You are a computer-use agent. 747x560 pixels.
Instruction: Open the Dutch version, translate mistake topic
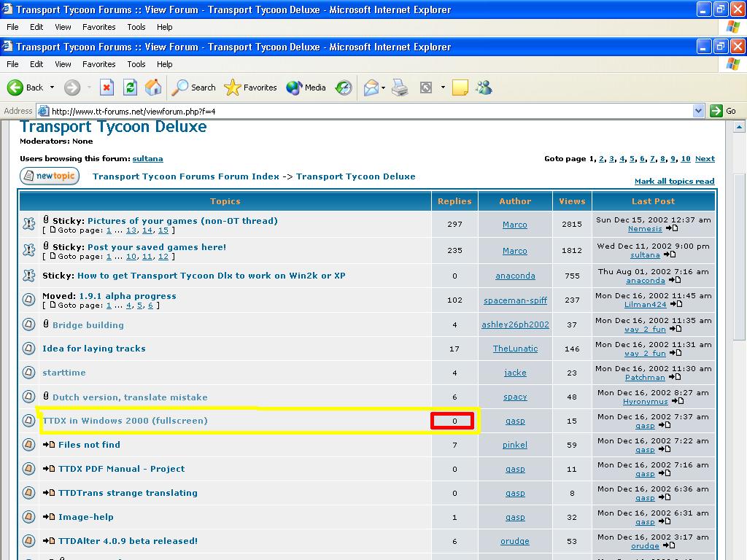click(x=130, y=397)
